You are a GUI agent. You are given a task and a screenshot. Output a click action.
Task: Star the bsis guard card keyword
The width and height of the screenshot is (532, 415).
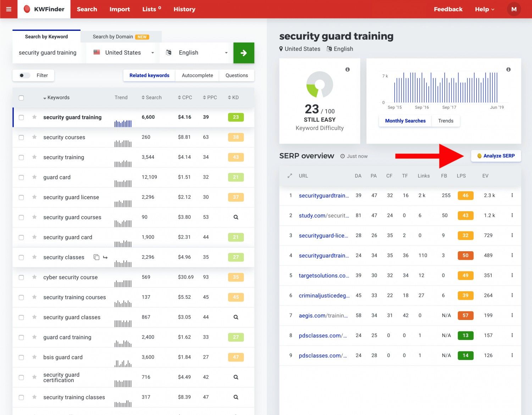point(34,357)
